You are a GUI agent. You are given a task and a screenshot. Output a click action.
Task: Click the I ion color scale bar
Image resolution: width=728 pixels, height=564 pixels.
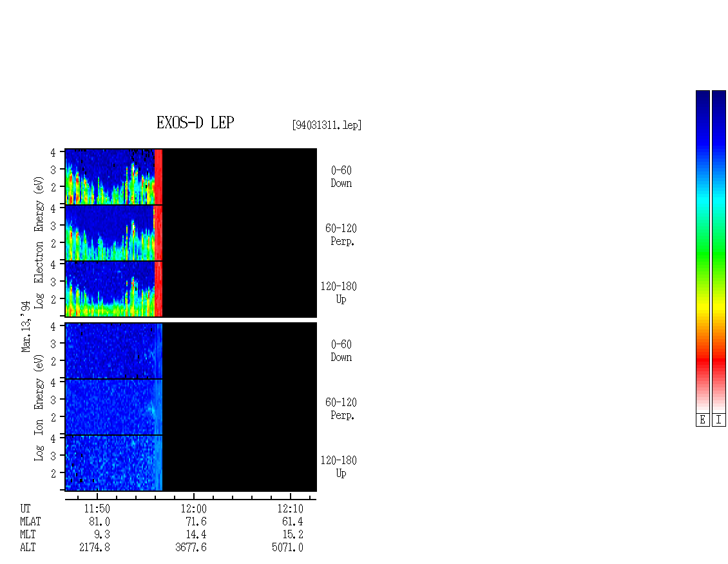point(719,251)
